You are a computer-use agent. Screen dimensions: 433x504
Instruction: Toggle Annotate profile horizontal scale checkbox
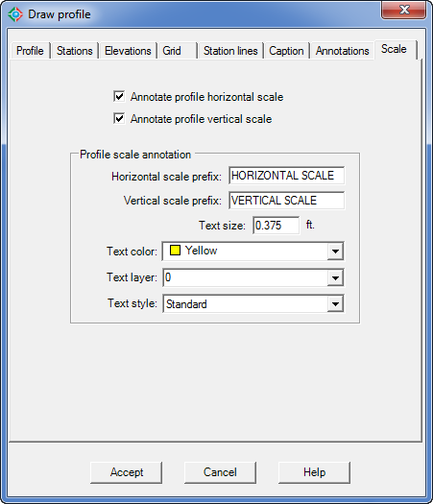(119, 96)
